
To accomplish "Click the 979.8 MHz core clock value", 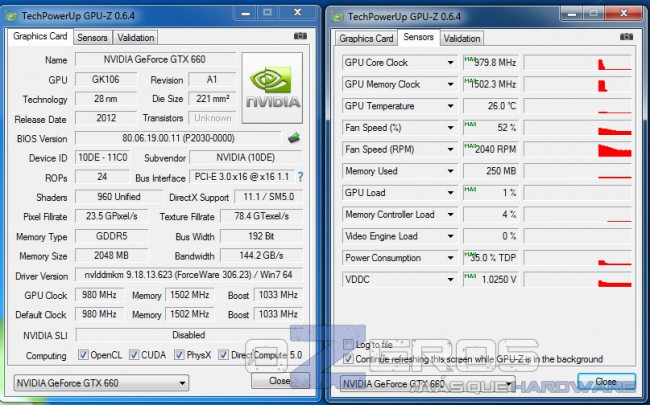I will (x=490, y=63).
